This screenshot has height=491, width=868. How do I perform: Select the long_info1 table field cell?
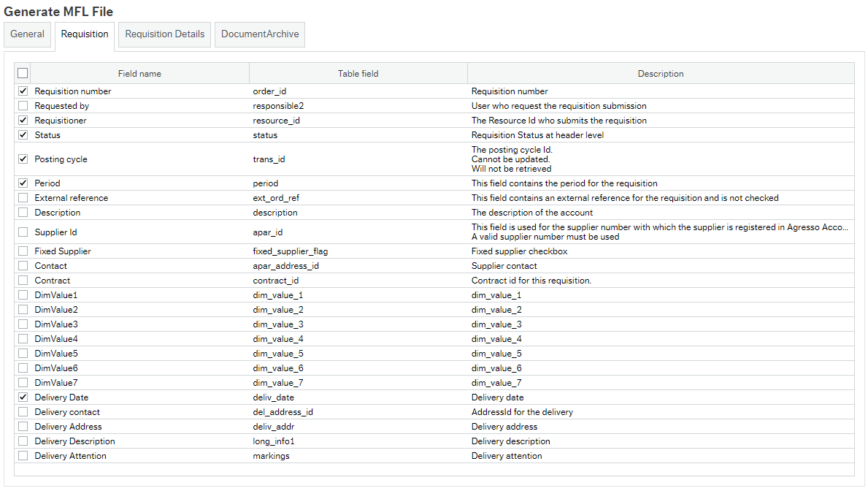[x=358, y=441]
